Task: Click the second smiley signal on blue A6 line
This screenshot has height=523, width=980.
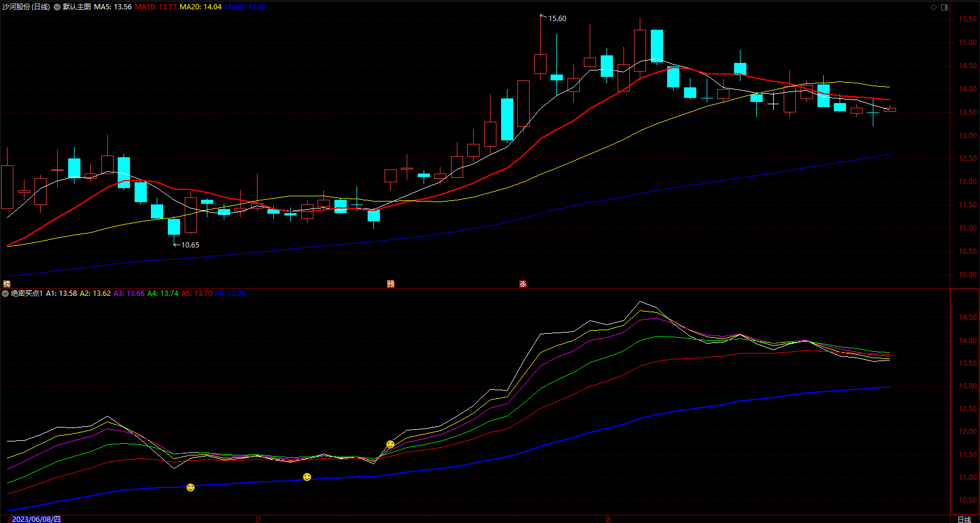Action: coord(307,477)
